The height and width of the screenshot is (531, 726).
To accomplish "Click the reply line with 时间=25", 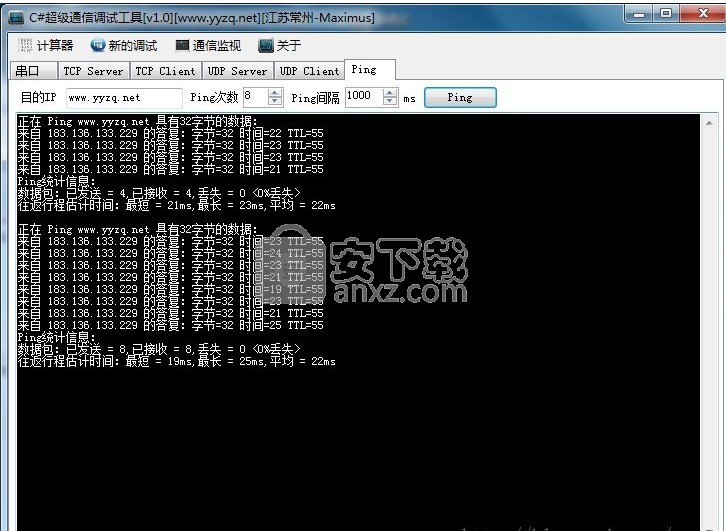I will pos(170,325).
